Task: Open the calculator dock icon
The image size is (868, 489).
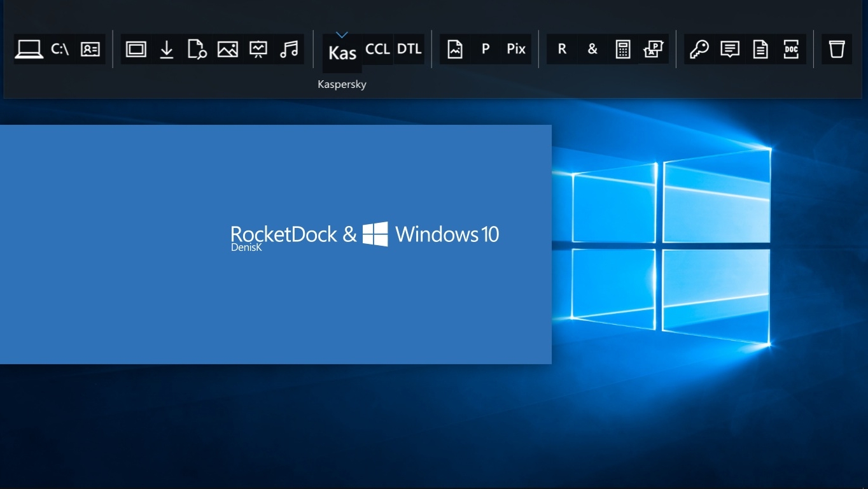Action: (x=623, y=49)
